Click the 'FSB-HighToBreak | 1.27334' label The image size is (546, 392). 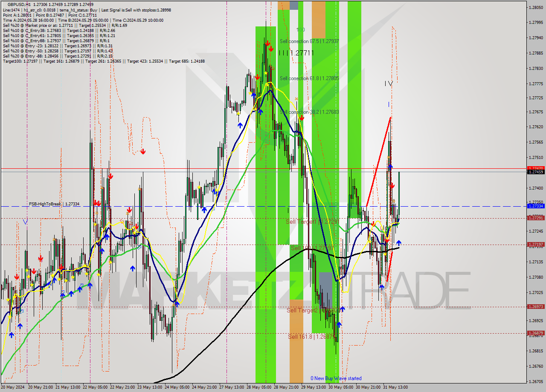[54, 204]
